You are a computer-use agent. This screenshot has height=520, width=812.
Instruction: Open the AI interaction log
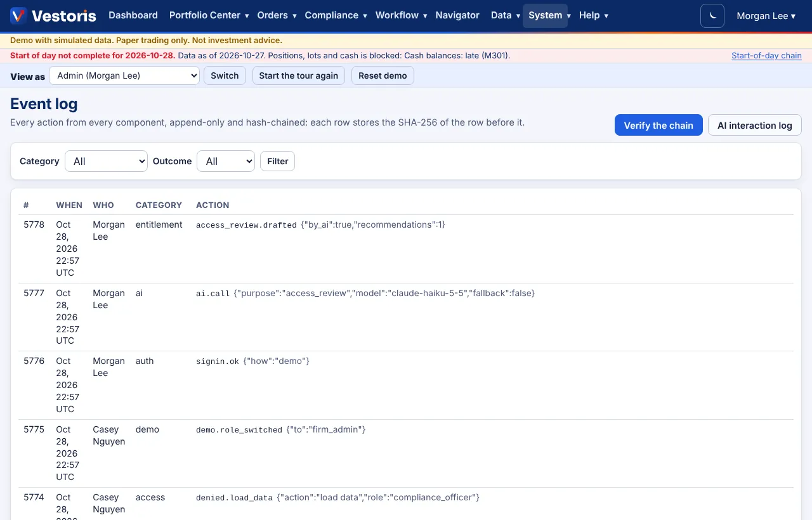pyautogui.click(x=755, y=125)
